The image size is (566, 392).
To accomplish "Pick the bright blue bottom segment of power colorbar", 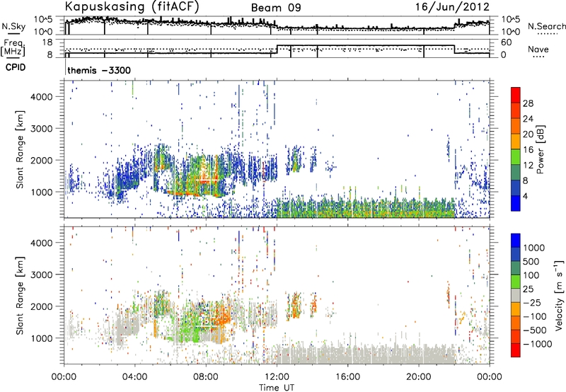I will [x=516, y=203].
